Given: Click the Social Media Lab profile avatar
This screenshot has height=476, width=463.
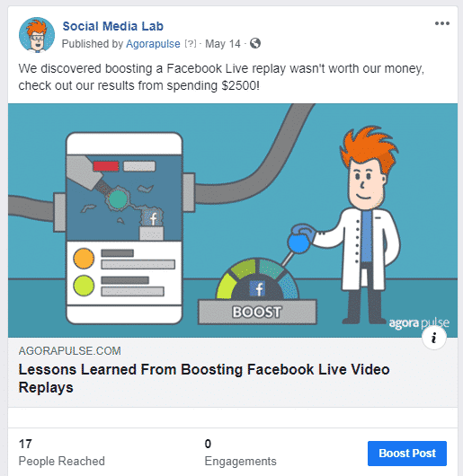Looking at the screenshot, I should tap(37, 35).
